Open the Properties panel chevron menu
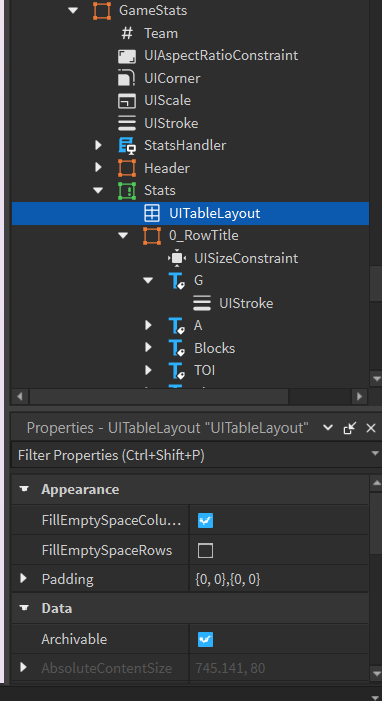 pyautogui.click(x=328, y=428)
